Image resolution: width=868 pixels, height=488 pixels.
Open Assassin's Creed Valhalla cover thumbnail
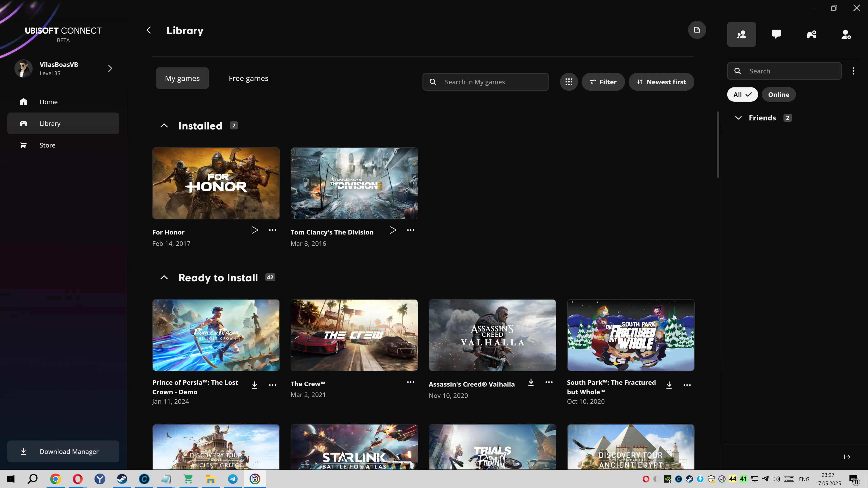coord(492,335)
